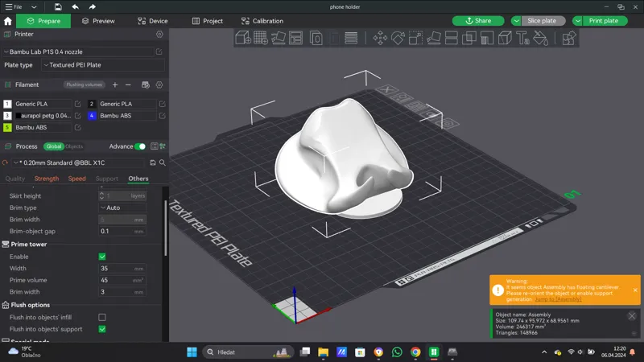This screenshot has width=644, height=362.
Task: Toggle the Advance mode switch
Action: pyautogui.click(x=140, y=146)
